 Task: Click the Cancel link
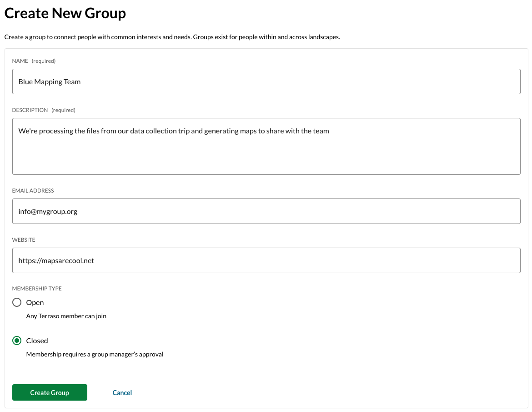[122, 392]
